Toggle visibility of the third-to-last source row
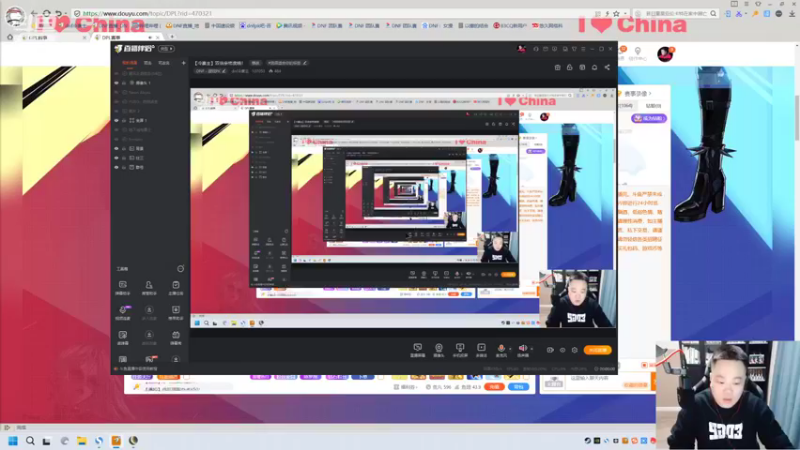The width and height of the screenshot is (800, 450). click(x=116, y=148)
